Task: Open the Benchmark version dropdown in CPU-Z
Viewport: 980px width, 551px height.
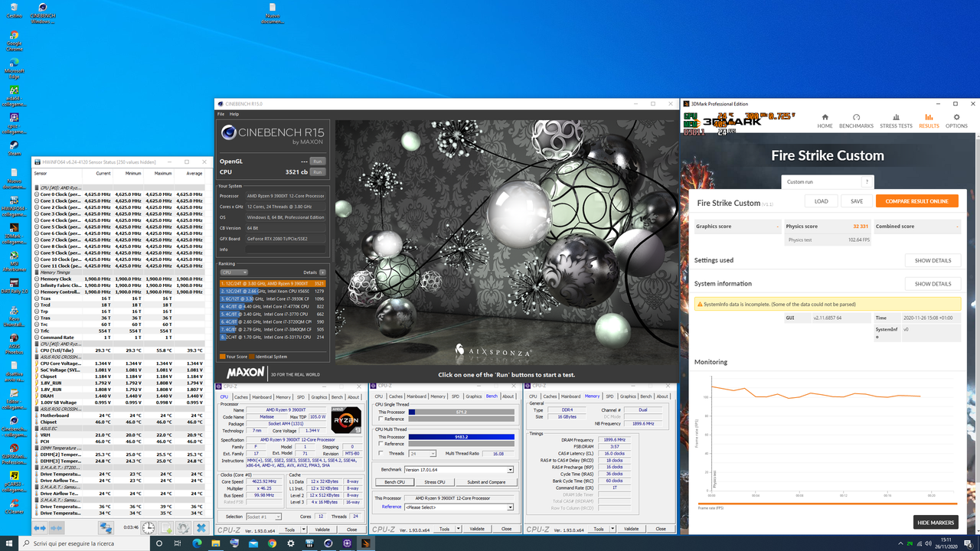Action: 510,470
